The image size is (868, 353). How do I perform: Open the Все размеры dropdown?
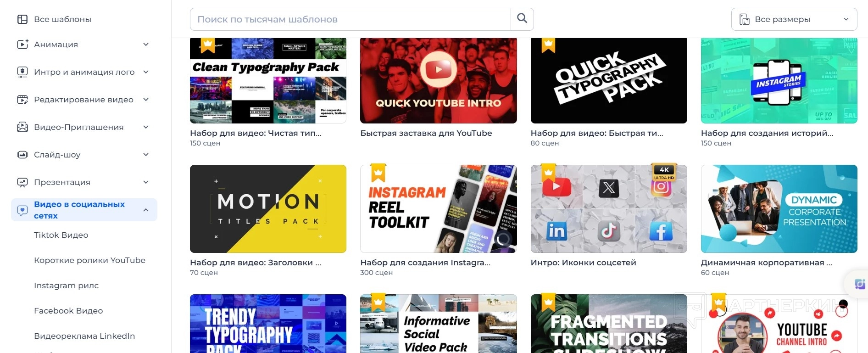coord(794,19)
